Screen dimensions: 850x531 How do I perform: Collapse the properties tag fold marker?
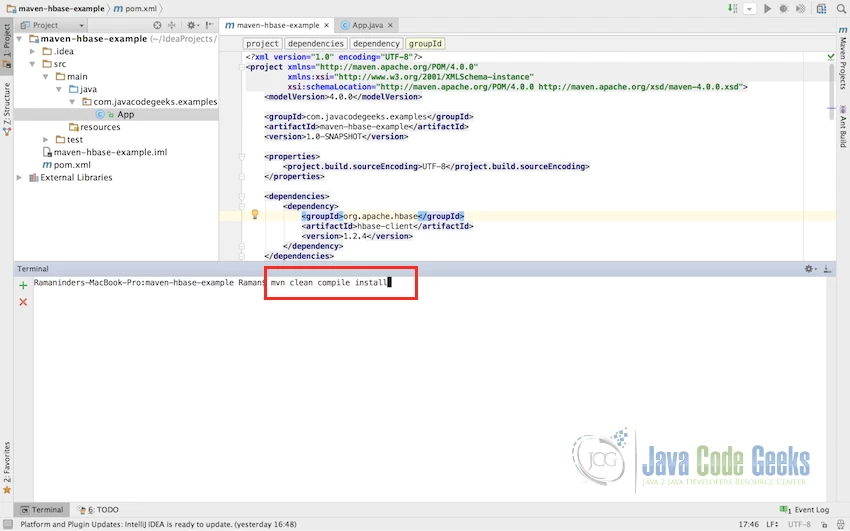coord(242,157)
